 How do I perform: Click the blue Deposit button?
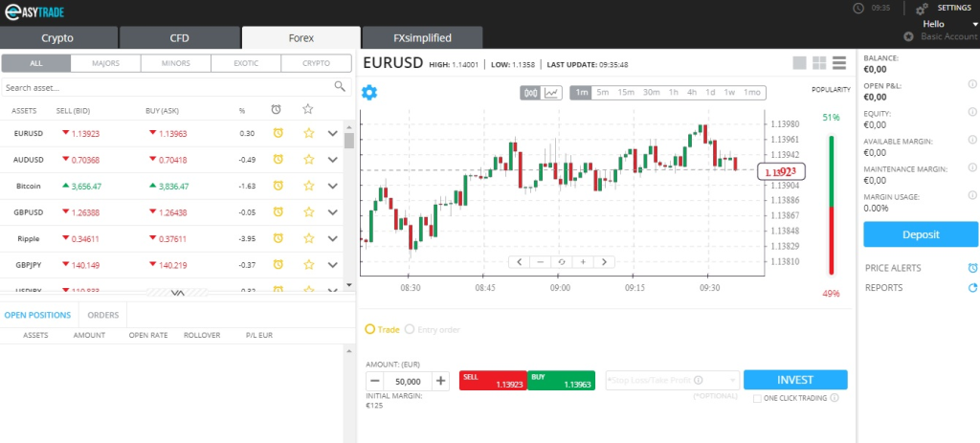pyautogui.click(x=921, y=234)
